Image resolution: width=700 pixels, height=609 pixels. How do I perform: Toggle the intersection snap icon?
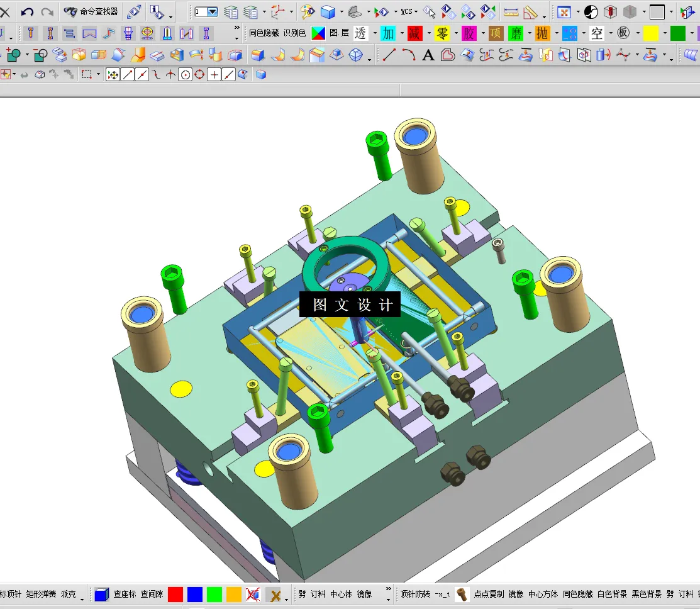(170, 75)
